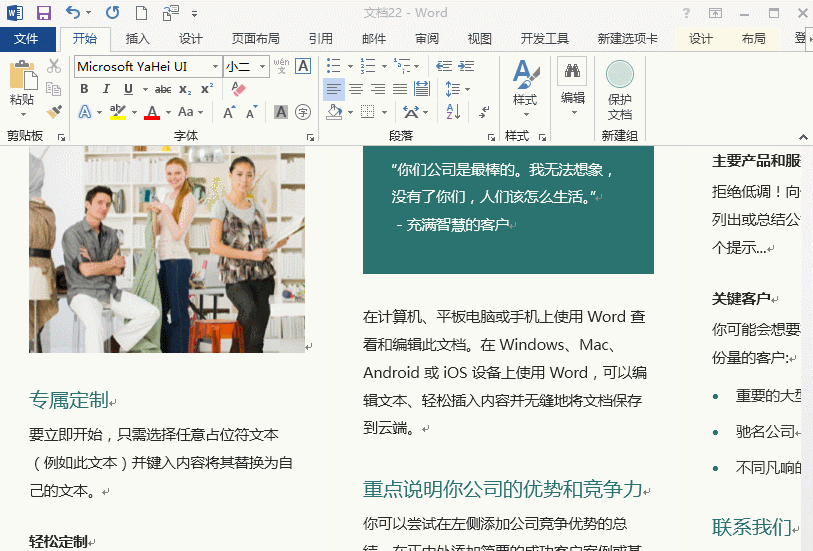
Task: Align text left
Action: (x=333, y=89)
